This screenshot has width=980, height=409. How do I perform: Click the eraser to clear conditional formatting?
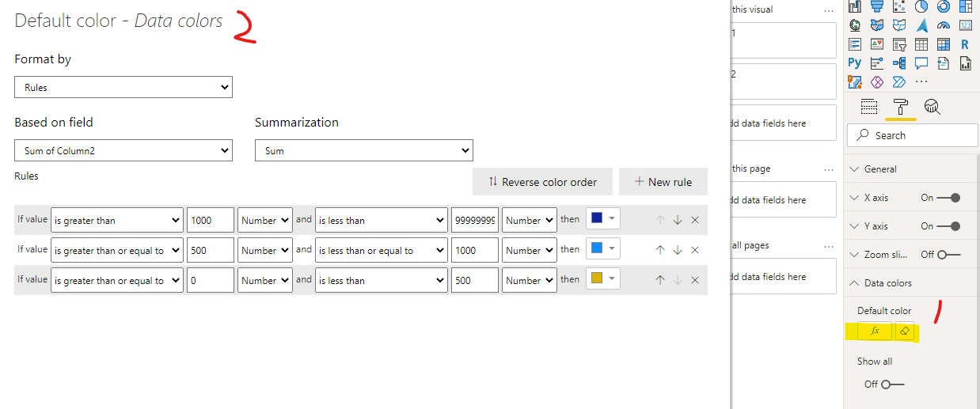tap(906, 331)
